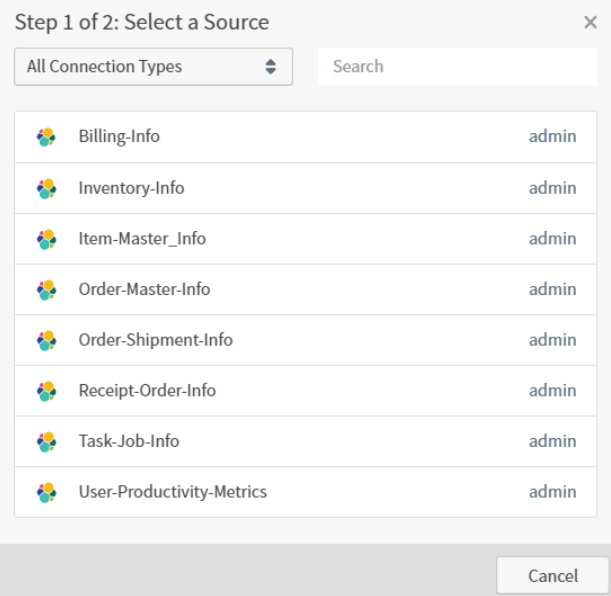Click the Billing-Info source icon

(45, 137)
